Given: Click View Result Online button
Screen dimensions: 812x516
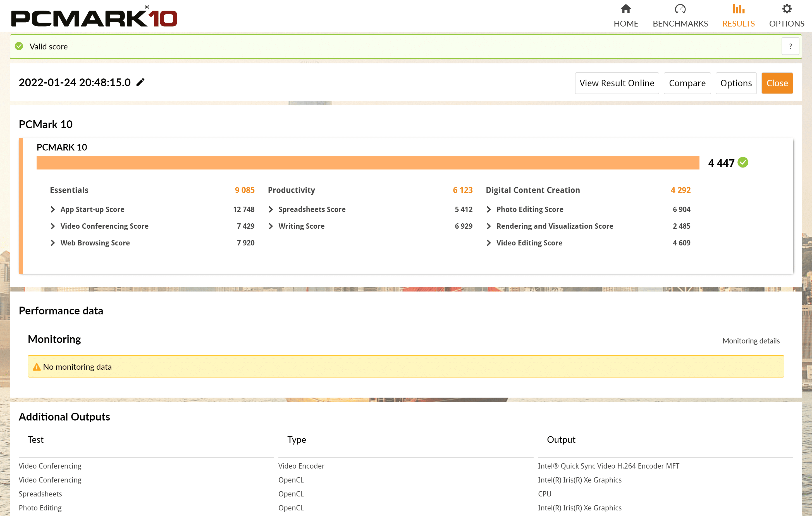Looking at the screenshot, I should point(617,83).
